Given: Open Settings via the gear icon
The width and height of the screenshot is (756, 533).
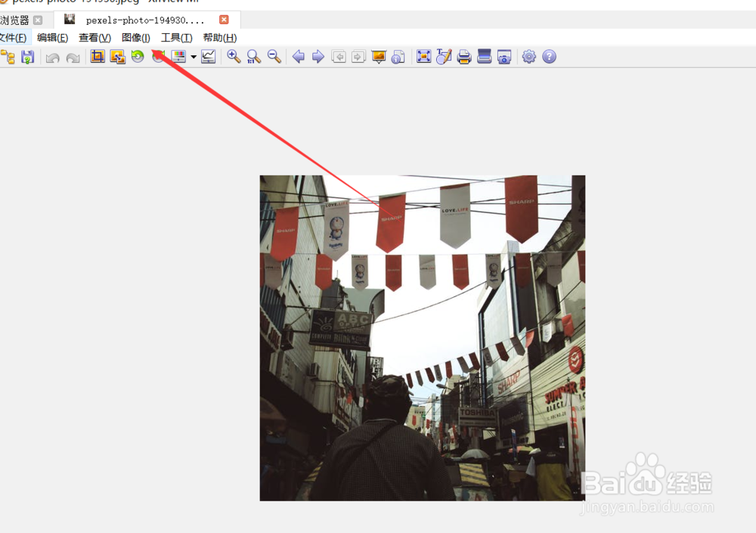Looking at the screenshot, I should pos(529,57).
